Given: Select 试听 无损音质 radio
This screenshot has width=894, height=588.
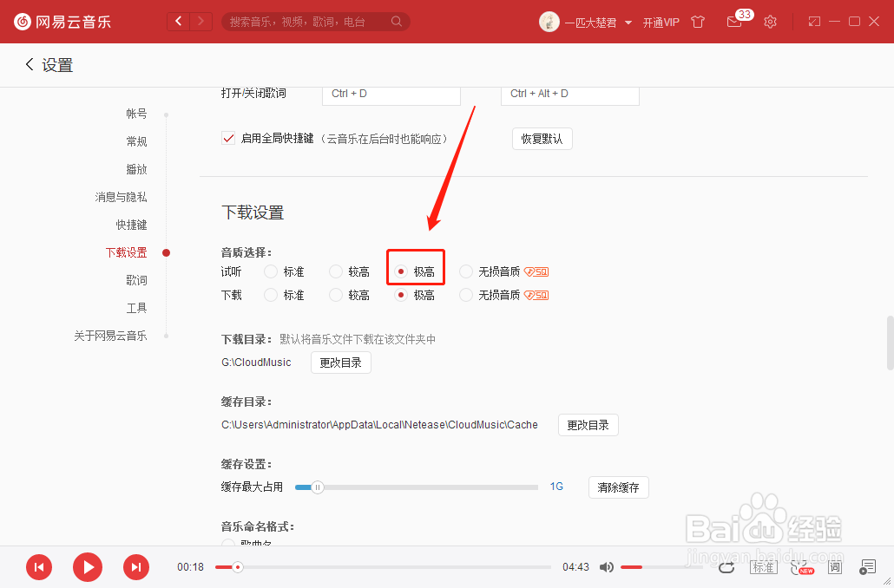Looking at the screenshot, I should pos(466,271).
